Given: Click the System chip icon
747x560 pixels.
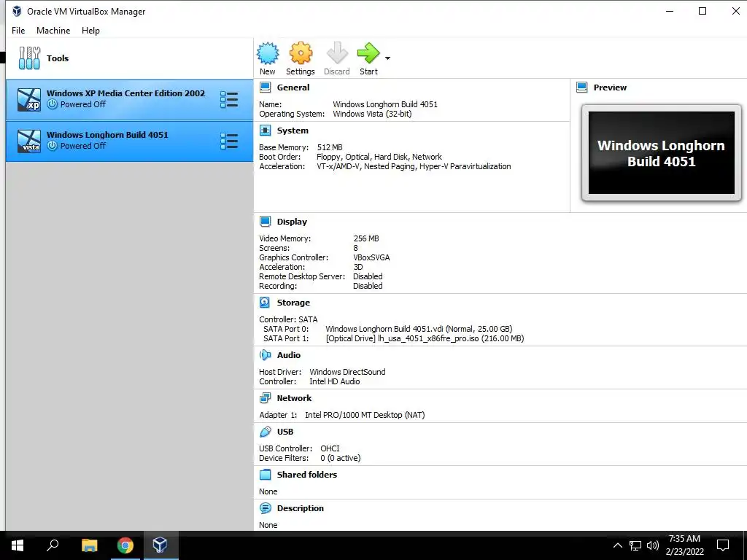Looking at the screenshot, I should 265,131.
